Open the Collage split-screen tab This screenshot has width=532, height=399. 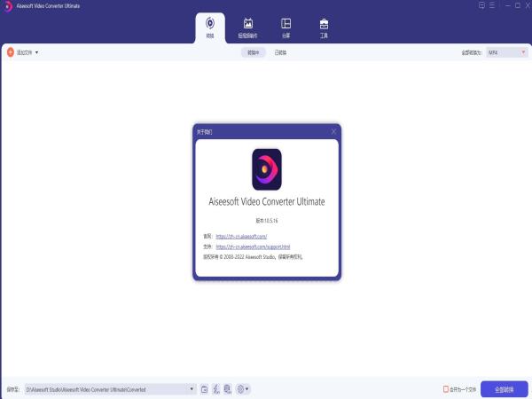[x=286, y=23]
